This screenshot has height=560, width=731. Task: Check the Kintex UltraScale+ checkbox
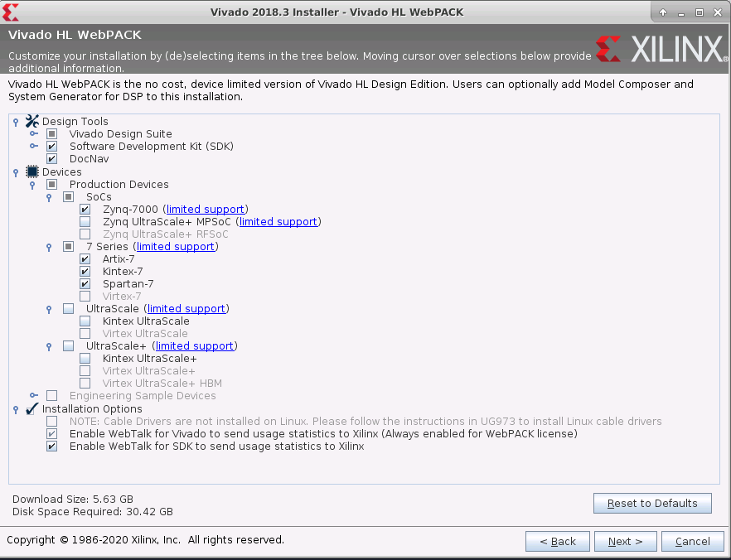pyautogui.click(x=85, y=358)
